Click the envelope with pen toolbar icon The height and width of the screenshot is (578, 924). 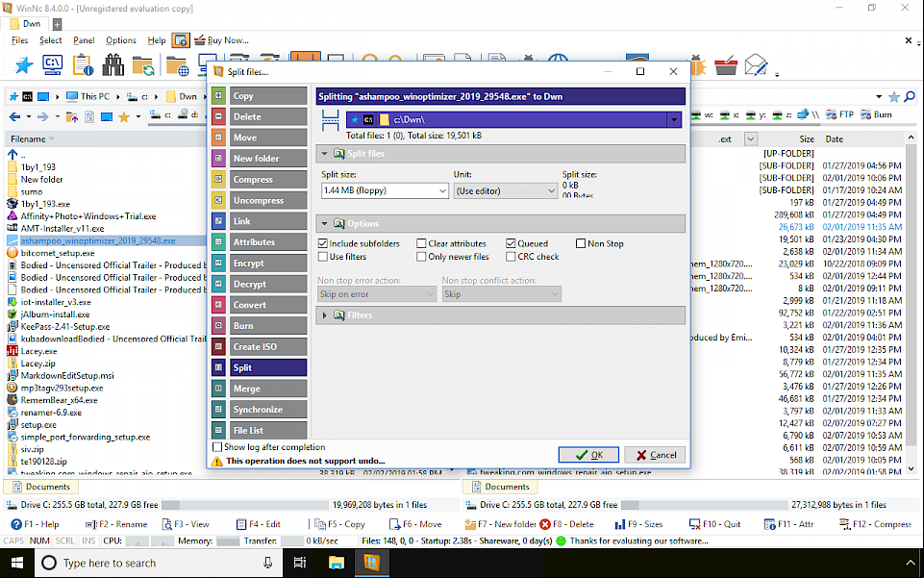756,64
